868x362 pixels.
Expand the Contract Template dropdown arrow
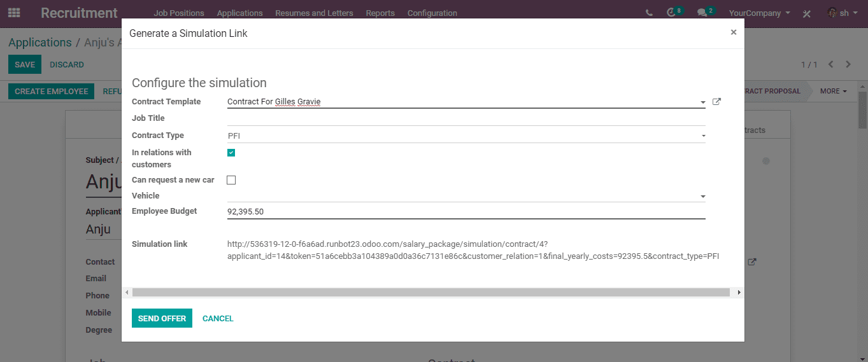click(x=703, y=102)
